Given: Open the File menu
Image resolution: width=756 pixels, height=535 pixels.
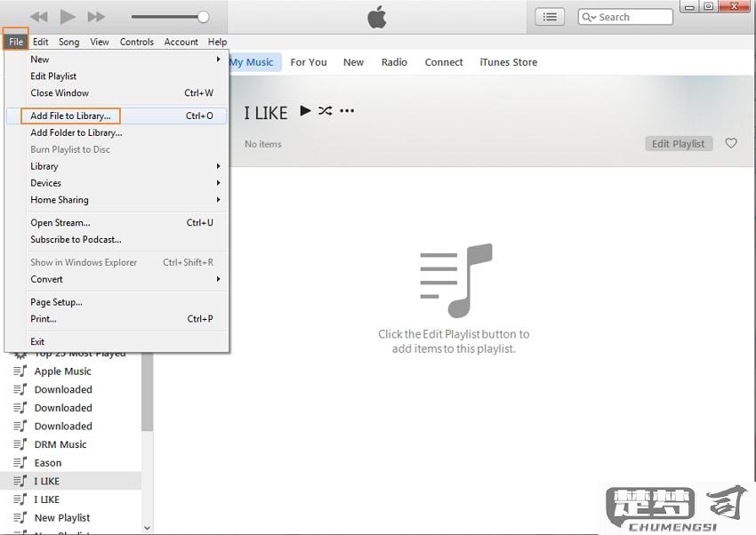Looking at the screenshot, I should coord(16,42).
